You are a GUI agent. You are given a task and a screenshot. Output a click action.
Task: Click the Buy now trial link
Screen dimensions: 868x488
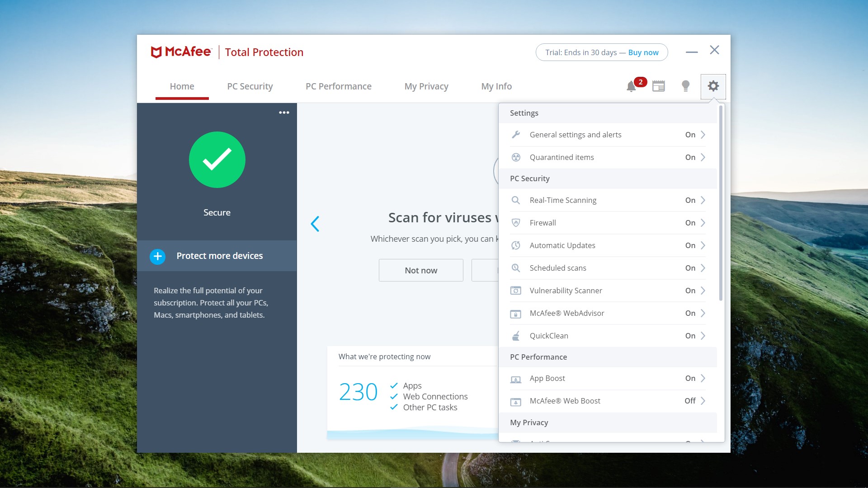click(x=642, y=52)
